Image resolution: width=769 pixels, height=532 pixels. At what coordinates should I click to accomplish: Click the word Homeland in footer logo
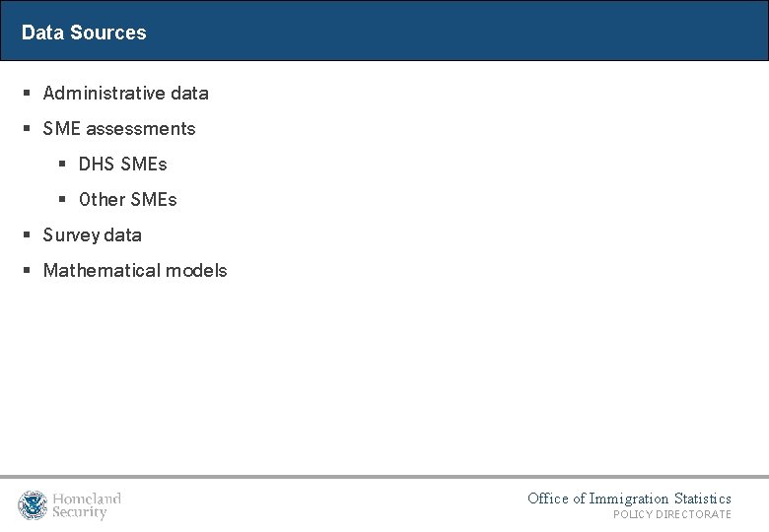pos(87,499)
